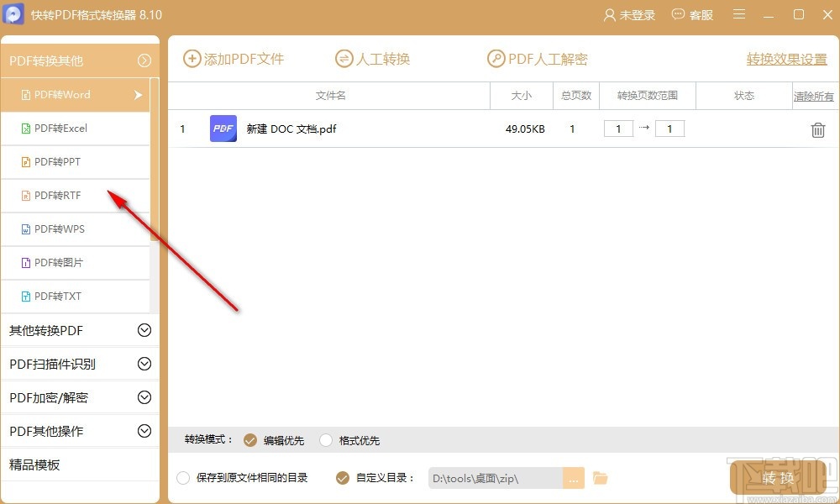Viewport: 840px width, 504px height.
Task: Click the 添加PDF文件 add-file icon
Action: coord(192,59)
